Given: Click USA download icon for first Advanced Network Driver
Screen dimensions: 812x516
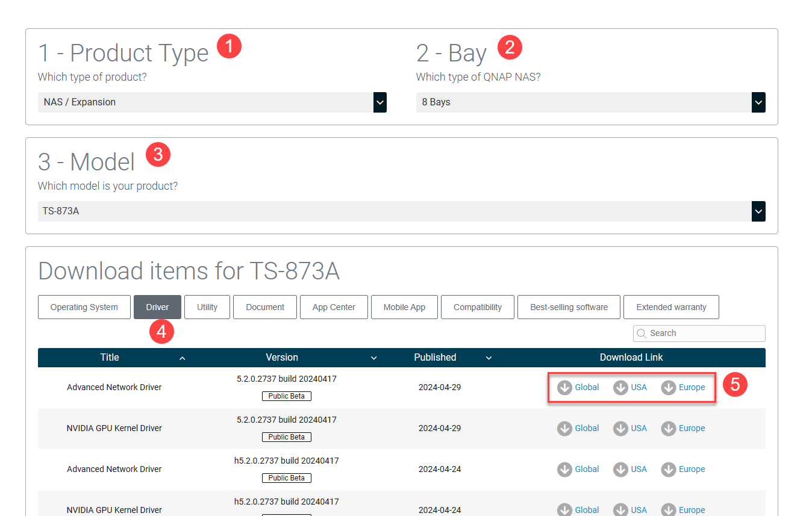Looking at the screenshot, I should [620, 388].
